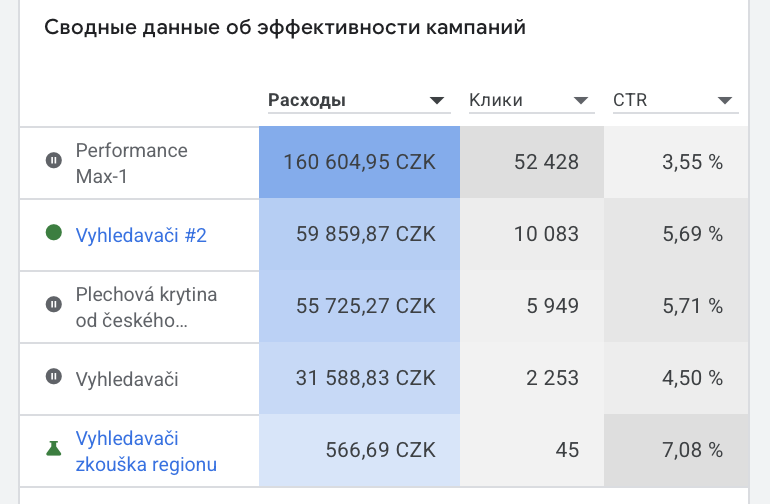Open Vyhledavači zkouška regionu campaign link
The image size is (770, 504).
click(146, 451)
